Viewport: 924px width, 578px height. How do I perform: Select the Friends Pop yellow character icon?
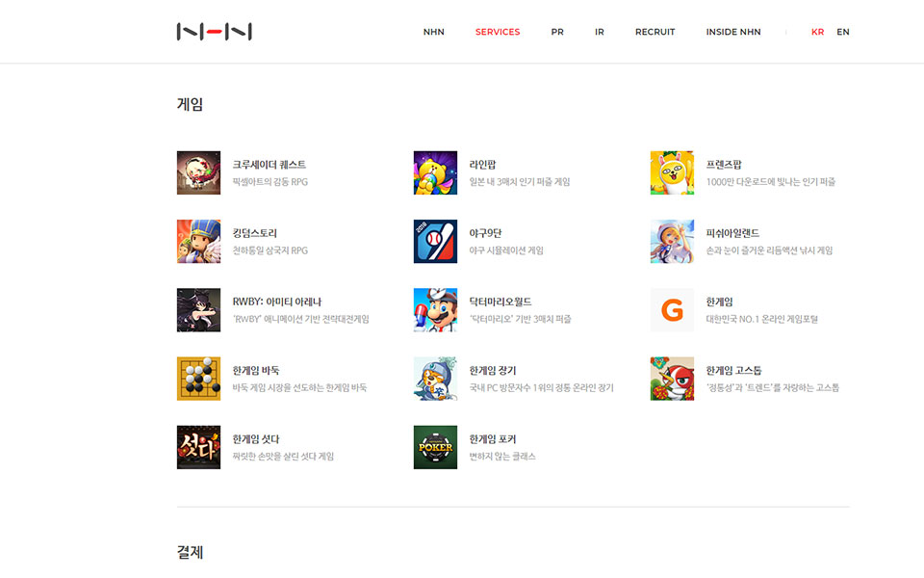[x=673, y=172]
